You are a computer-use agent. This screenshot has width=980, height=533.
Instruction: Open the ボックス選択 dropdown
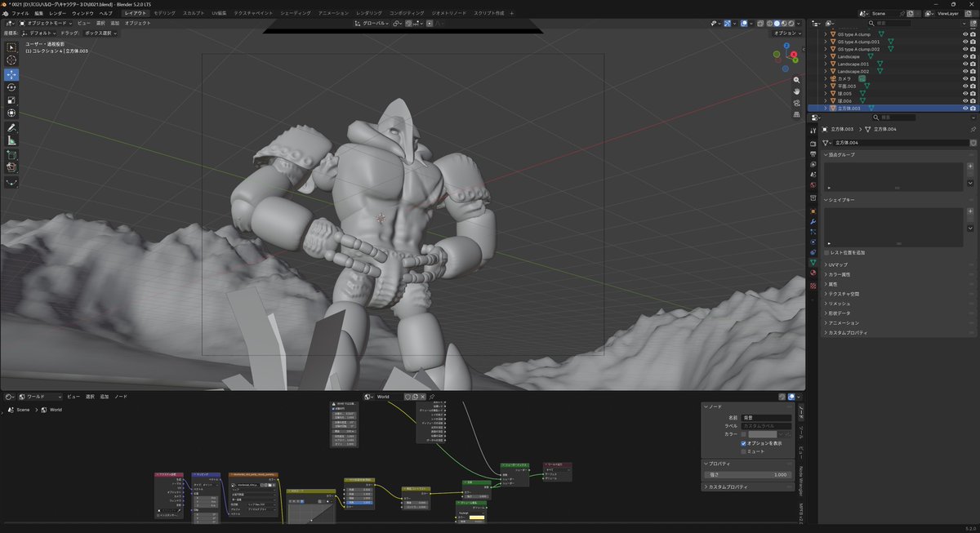tap(102, 33)
